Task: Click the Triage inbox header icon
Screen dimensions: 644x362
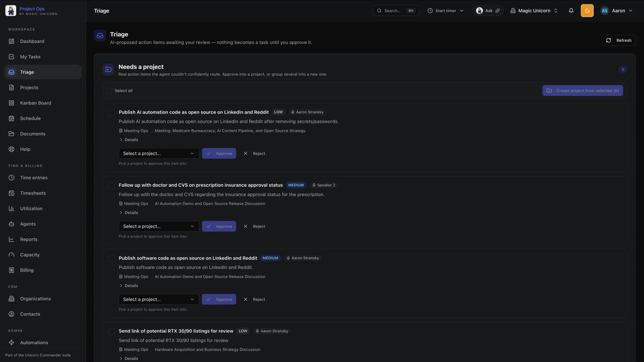Action: [100, 36]
